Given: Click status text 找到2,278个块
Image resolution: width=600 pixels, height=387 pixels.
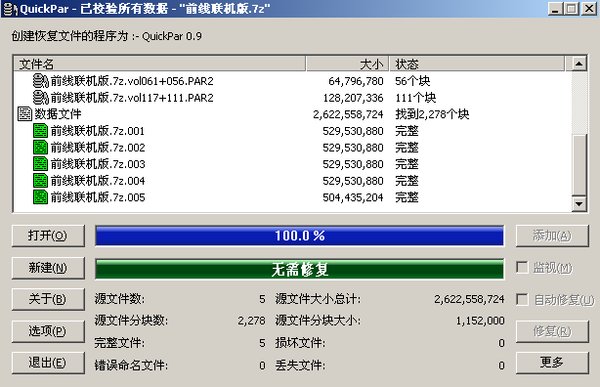Looking at the screenshot, I should 432,114.
